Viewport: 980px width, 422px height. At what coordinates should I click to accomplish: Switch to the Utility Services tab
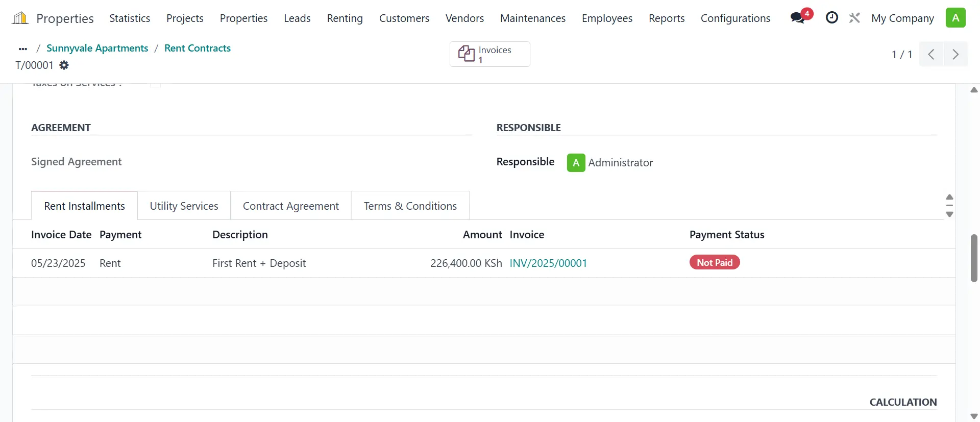[x=184, y=206]
